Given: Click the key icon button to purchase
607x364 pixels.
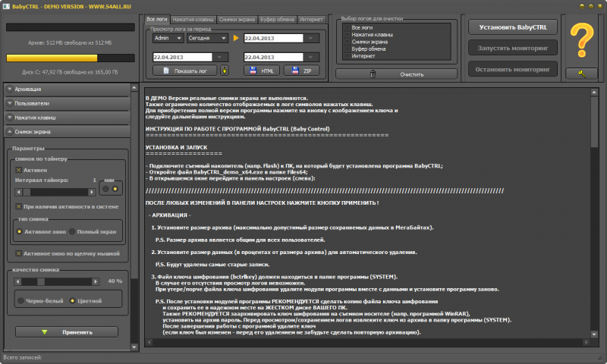Looking at the screenshot, I should pos(581,74).
